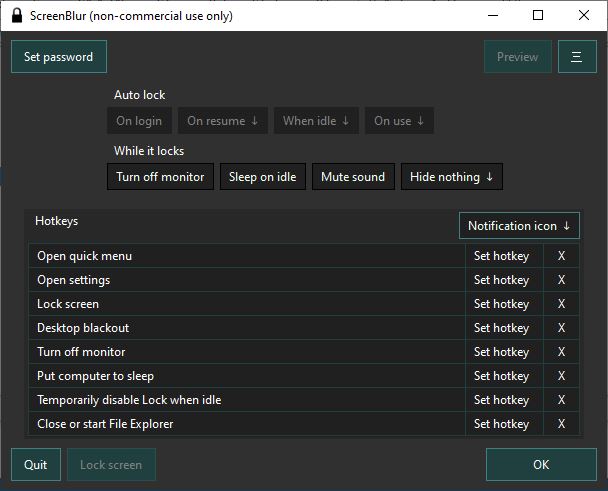This screenshot has height=491, width=608.
Task: Click the While it locks heading
Action: point(149,151)
